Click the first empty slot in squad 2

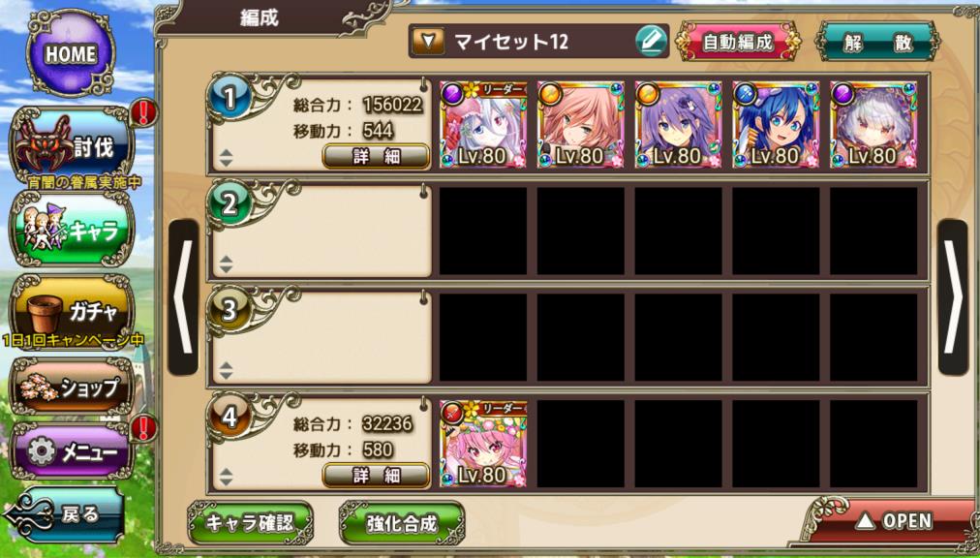tap(483, 231)
